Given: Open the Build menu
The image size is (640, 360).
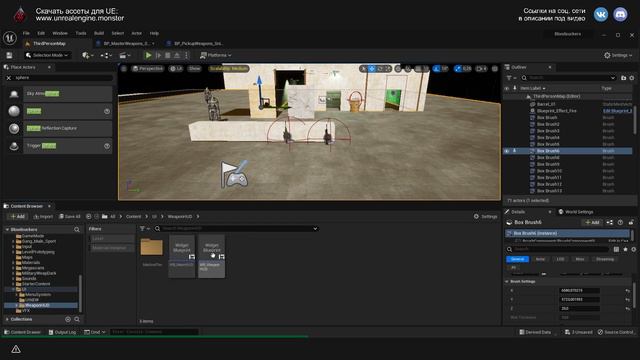Looking at the screenshot, I should click(x=99, y=33).
